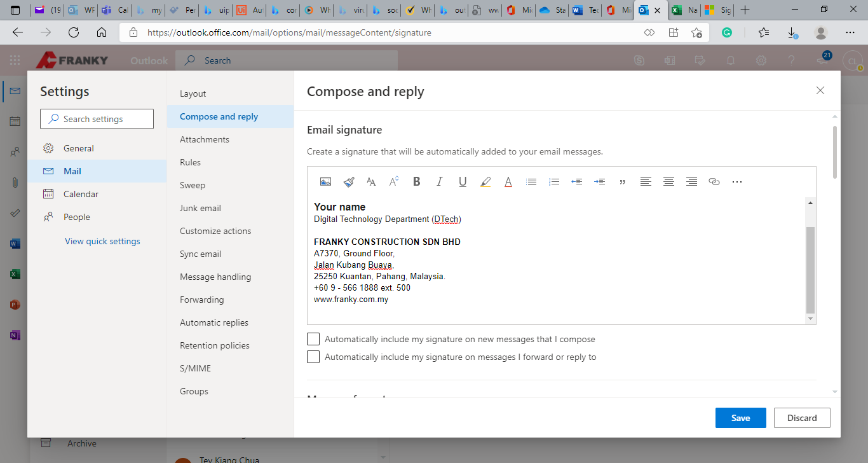Decrease indent in signature editor
This screenshot has height=463, width=868.
(x=577, y=182)
